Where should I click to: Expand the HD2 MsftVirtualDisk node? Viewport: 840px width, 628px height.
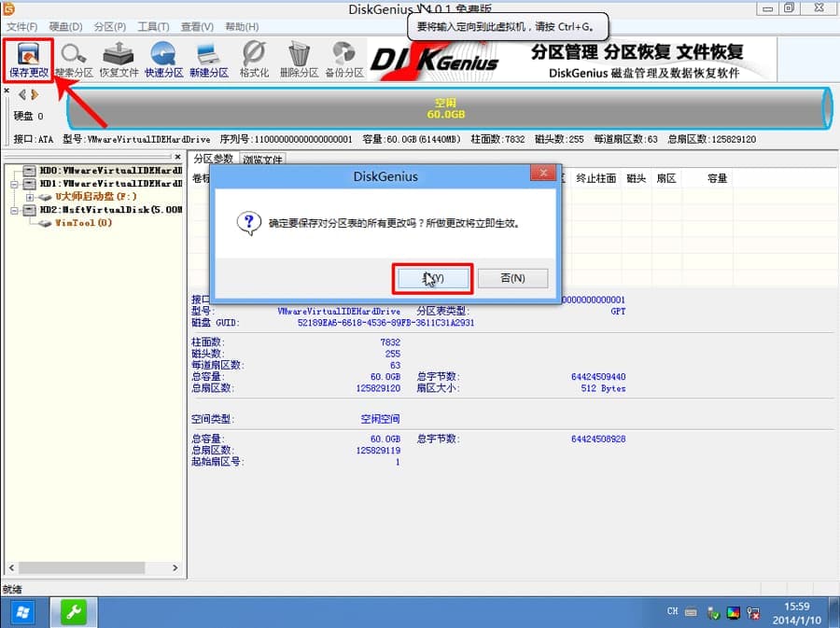coord(13,210)
